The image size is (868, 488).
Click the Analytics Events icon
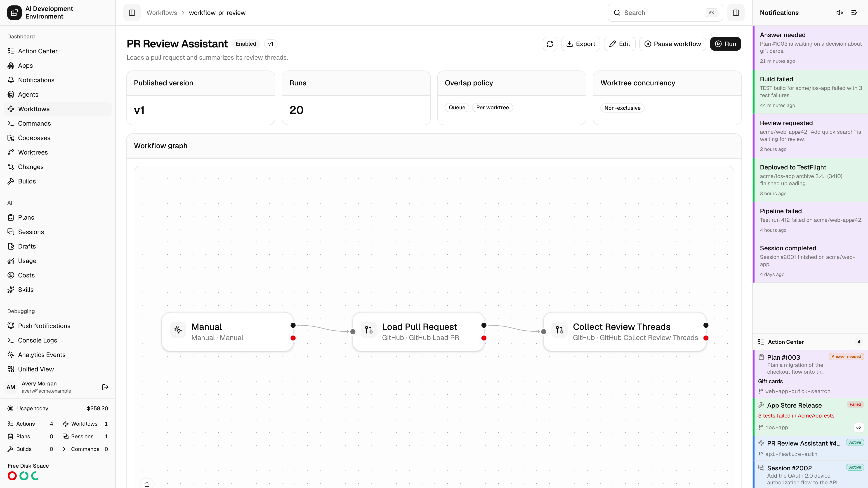coord(11,355)
